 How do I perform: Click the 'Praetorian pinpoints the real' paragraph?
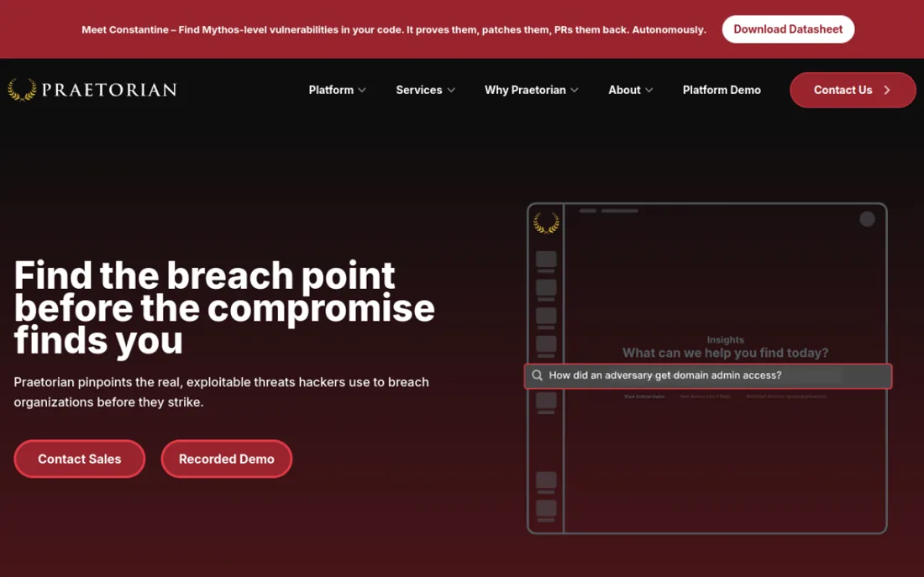click(x=222, y=392)
